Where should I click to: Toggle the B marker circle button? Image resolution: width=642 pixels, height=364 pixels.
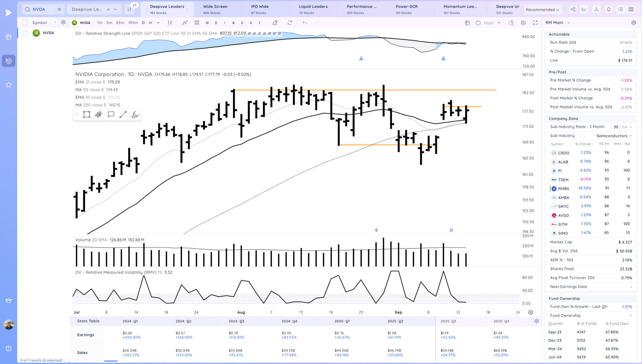(x=233, y=23)
